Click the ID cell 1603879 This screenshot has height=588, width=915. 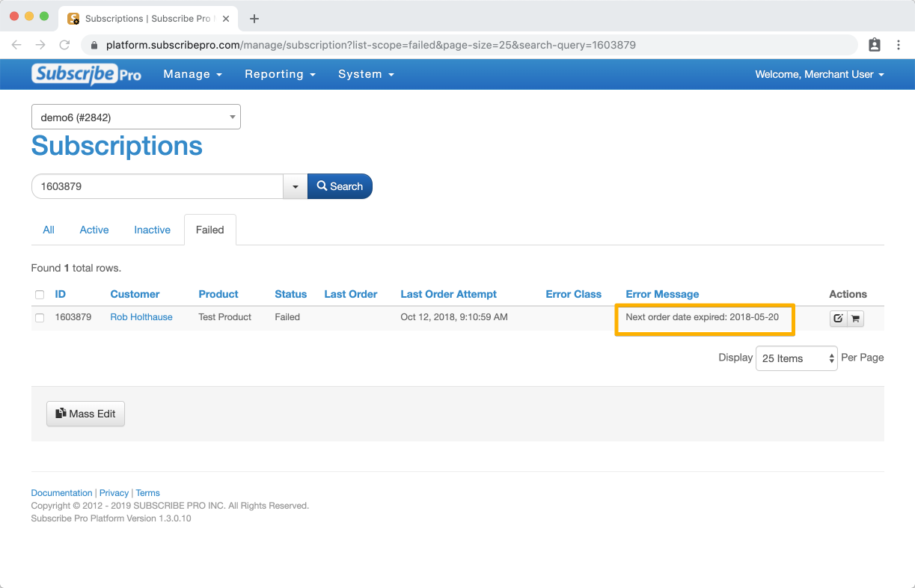(x=73, y=317)
